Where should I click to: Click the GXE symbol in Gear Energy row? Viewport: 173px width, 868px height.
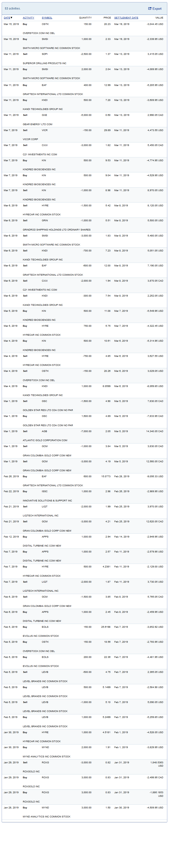point(44,115)
